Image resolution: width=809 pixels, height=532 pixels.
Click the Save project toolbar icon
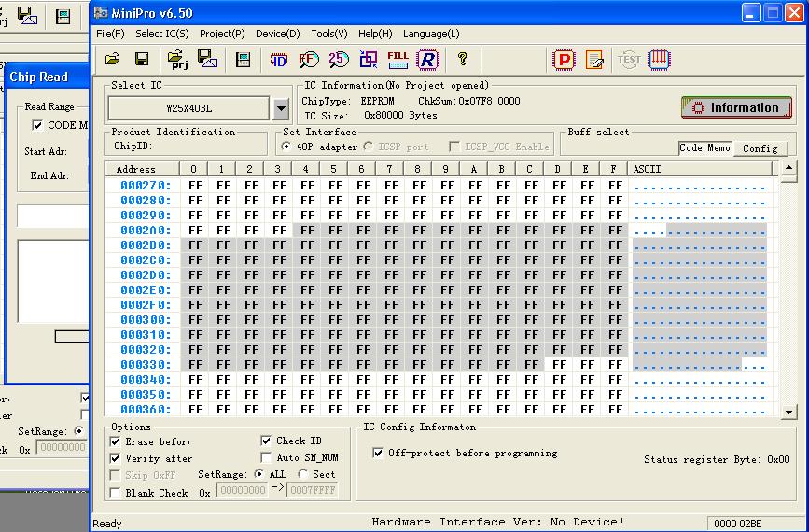(207, 60)
